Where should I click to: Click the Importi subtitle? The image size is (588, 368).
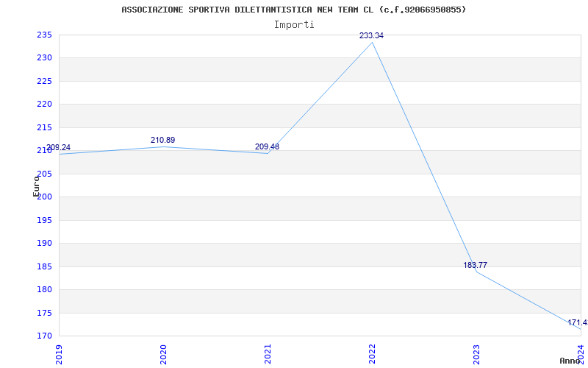[x=293, y=25]
